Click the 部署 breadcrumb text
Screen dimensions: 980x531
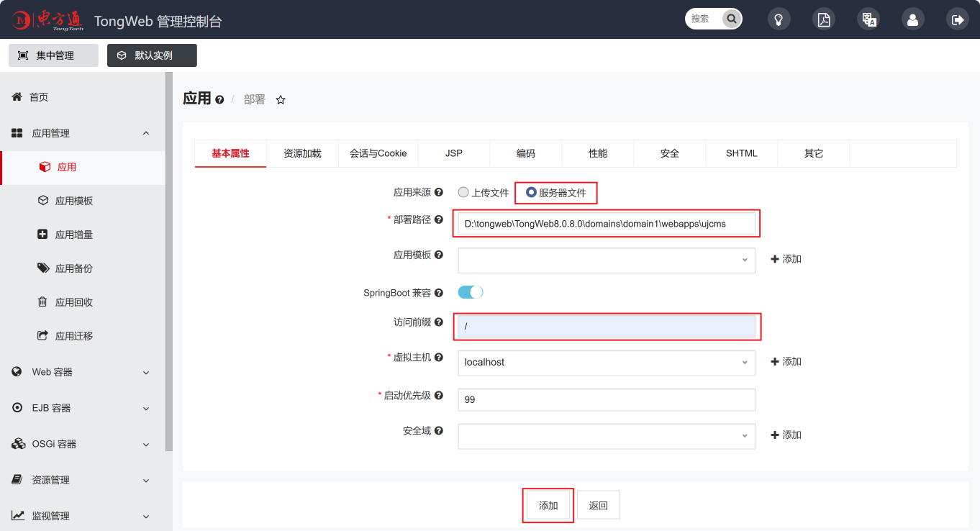pos(255,99)
